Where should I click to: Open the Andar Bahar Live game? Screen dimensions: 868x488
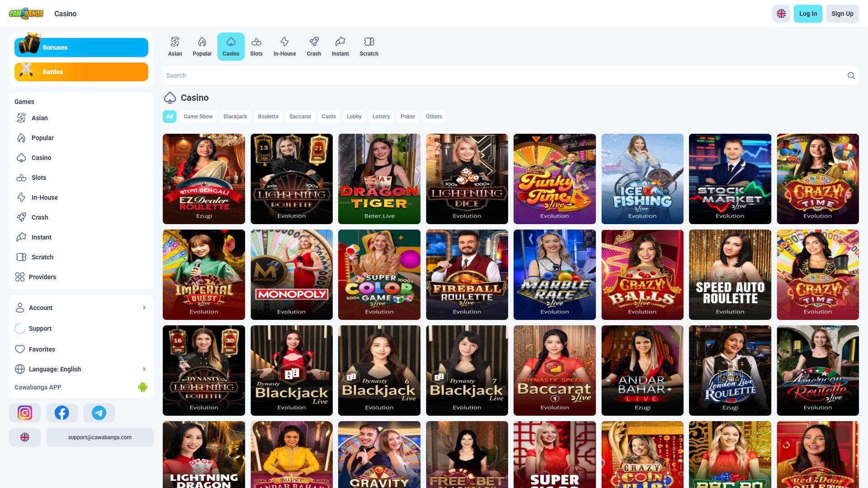[x=642, y=371]
